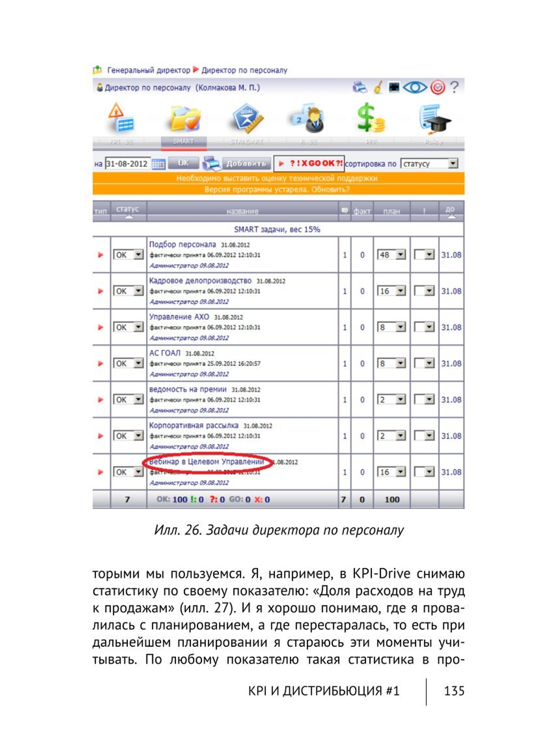Print the task list with the toolbar printer icon
535x756 pixels.
point(211,163)
